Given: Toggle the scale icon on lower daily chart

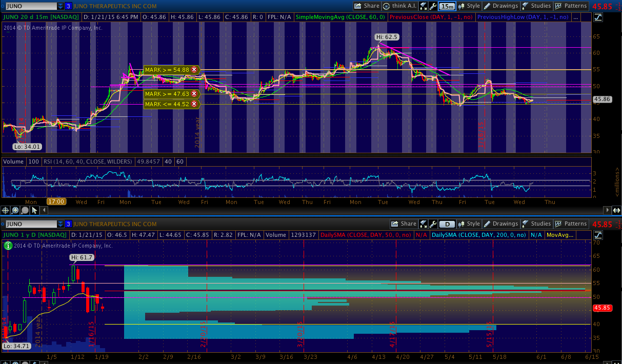Looking at the screenshot, I should point(598,234).
